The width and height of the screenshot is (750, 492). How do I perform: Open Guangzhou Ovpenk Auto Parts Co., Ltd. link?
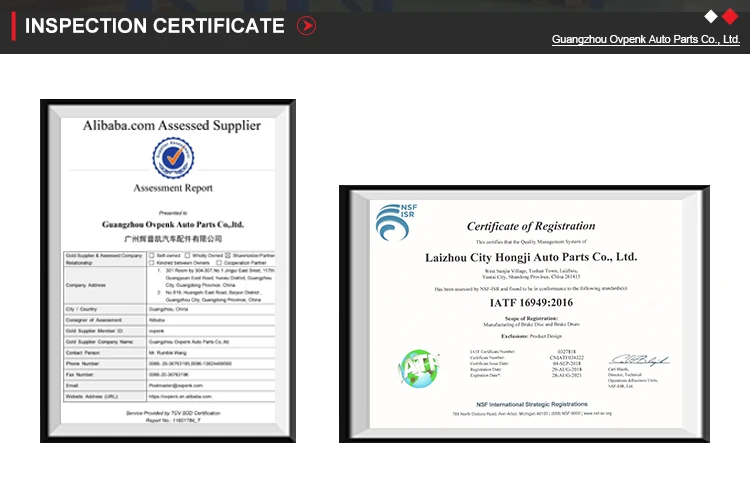tap(646, 40)
